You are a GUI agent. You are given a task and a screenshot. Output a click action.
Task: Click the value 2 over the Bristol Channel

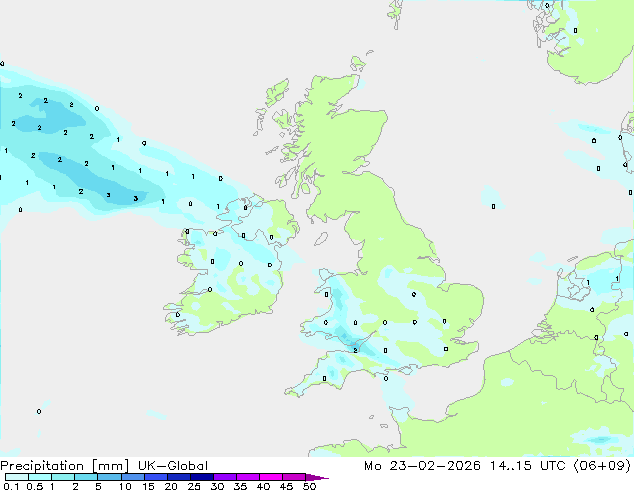[x=355, y=350]
